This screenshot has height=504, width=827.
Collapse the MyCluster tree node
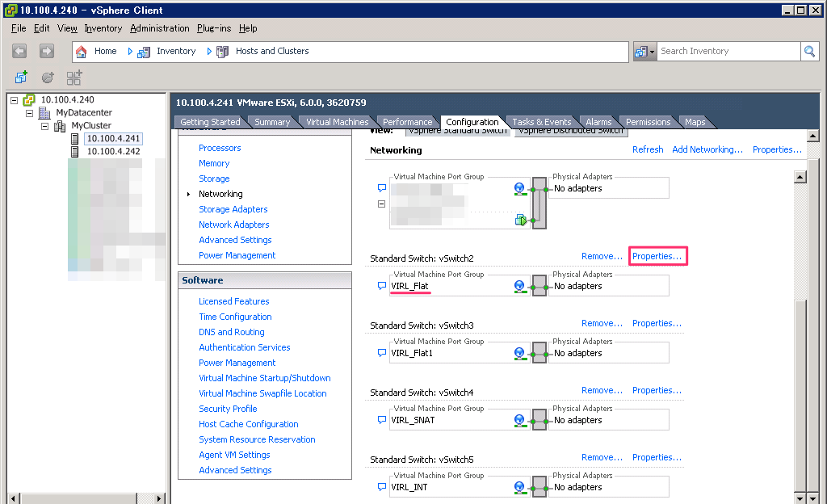point(45,127)
